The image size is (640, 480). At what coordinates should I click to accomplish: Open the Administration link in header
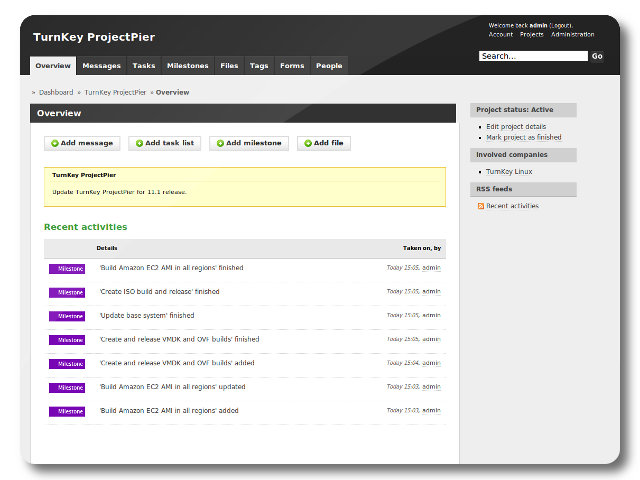572,34
